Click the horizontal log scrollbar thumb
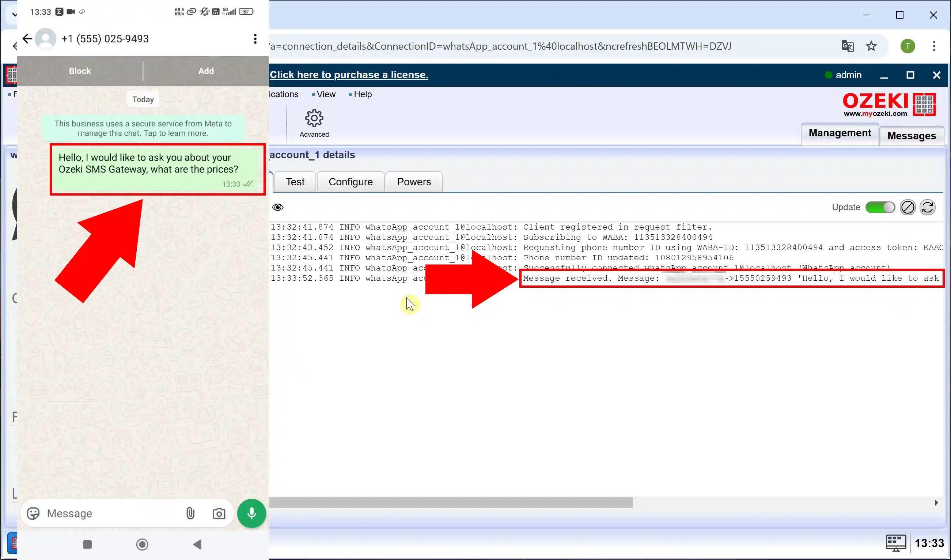 [451, 502]
